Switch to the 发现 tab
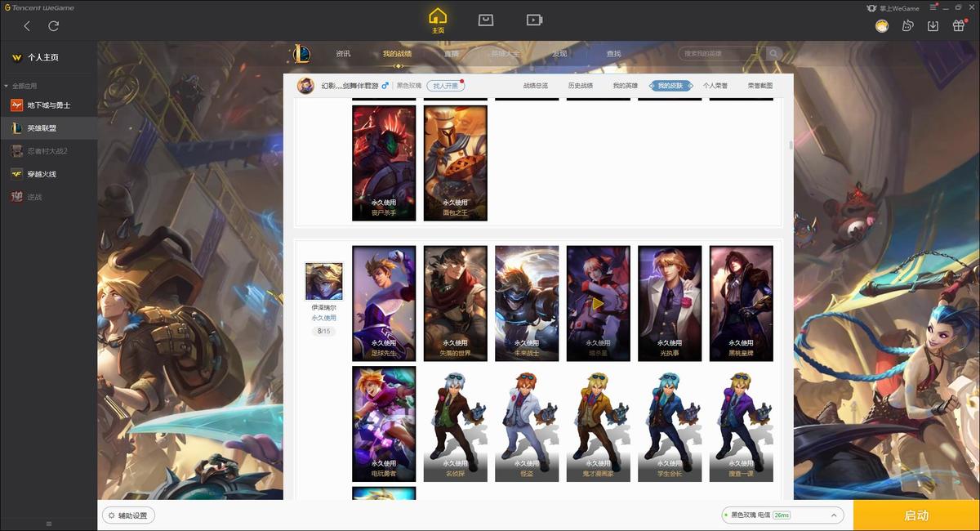This screenshot has height=531, width=980. 559,54
